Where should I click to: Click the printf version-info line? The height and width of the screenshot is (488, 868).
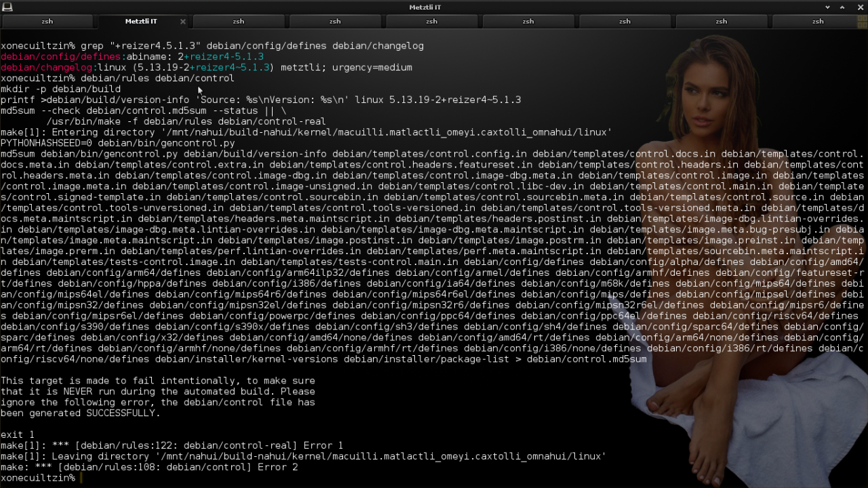(x=261, y=100)
